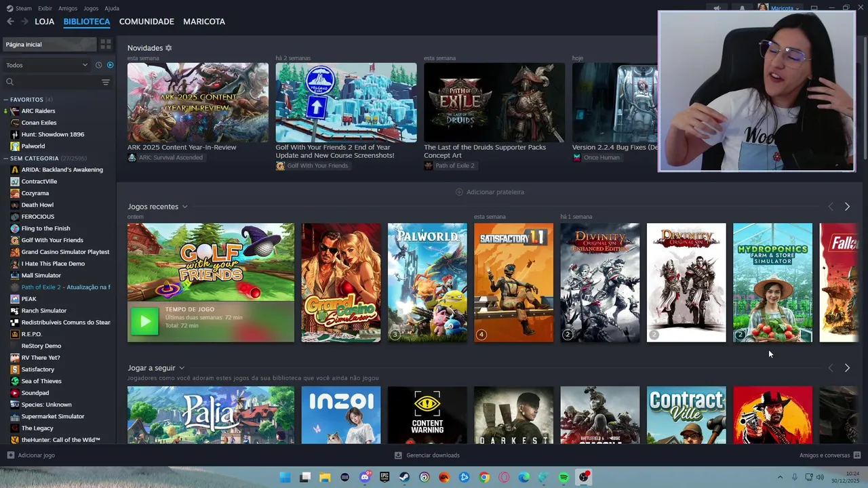Open Microsoft Edge from the taskbar
This screenshot has width=868, height=488.
click(x=524, y=477)
